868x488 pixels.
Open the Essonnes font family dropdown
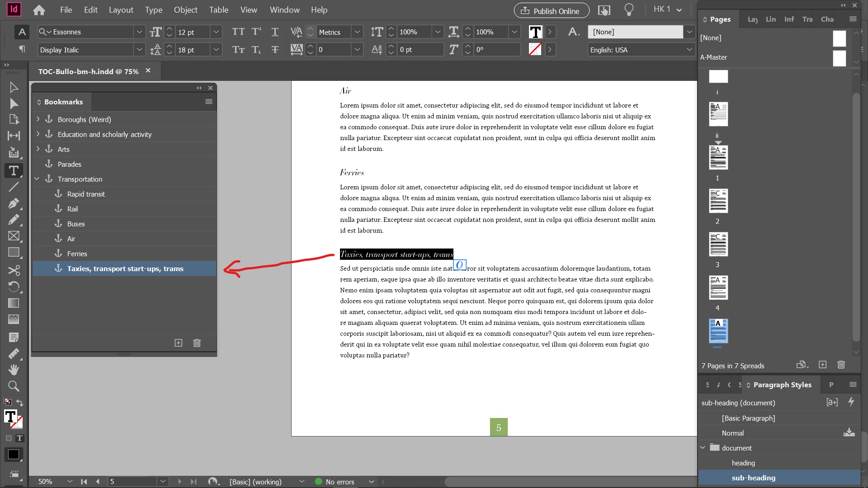pos(139,32)
